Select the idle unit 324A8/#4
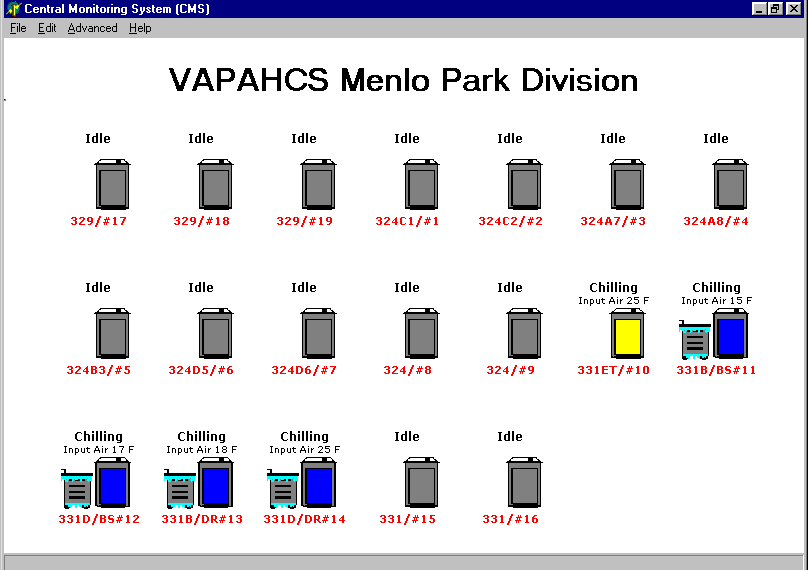 730,186
